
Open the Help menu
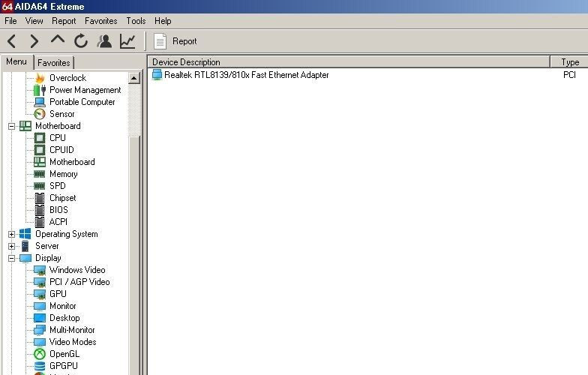click(163, 21)
